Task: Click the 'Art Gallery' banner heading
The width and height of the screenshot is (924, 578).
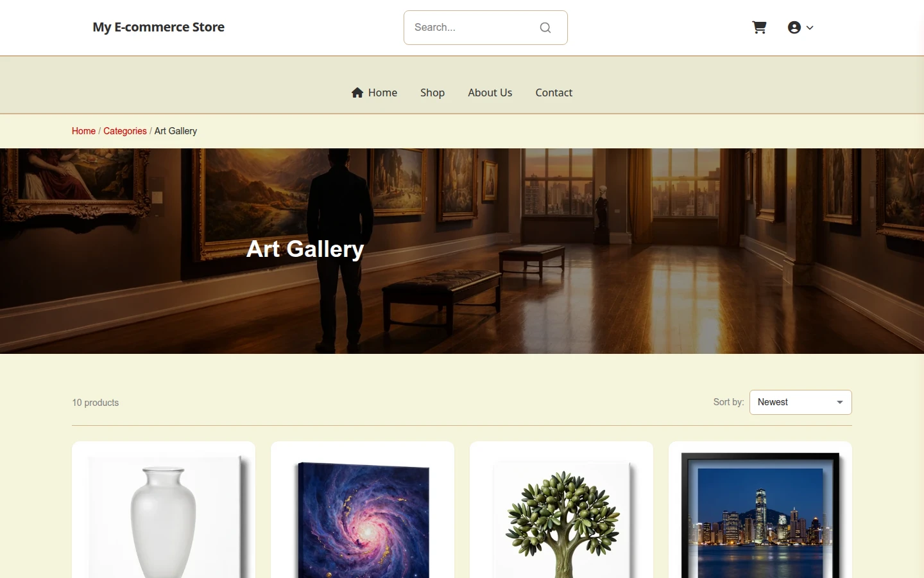Action: point(305,249)
